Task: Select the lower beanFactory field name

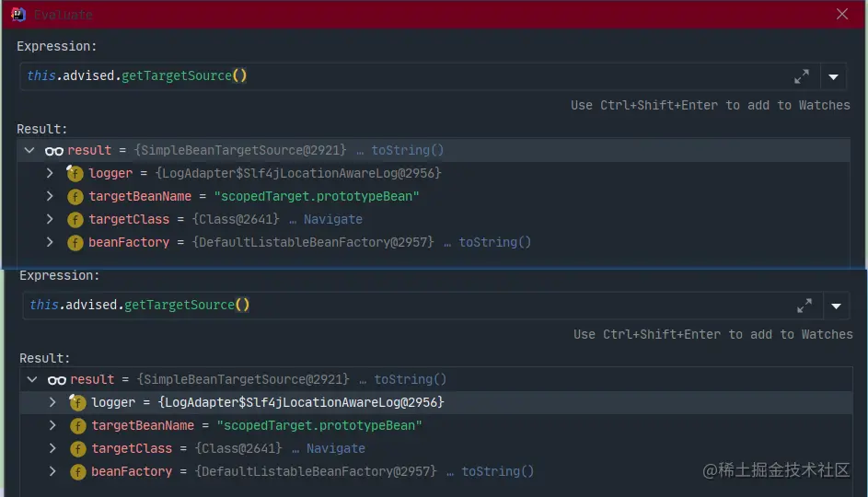Action: pos(132,471)
